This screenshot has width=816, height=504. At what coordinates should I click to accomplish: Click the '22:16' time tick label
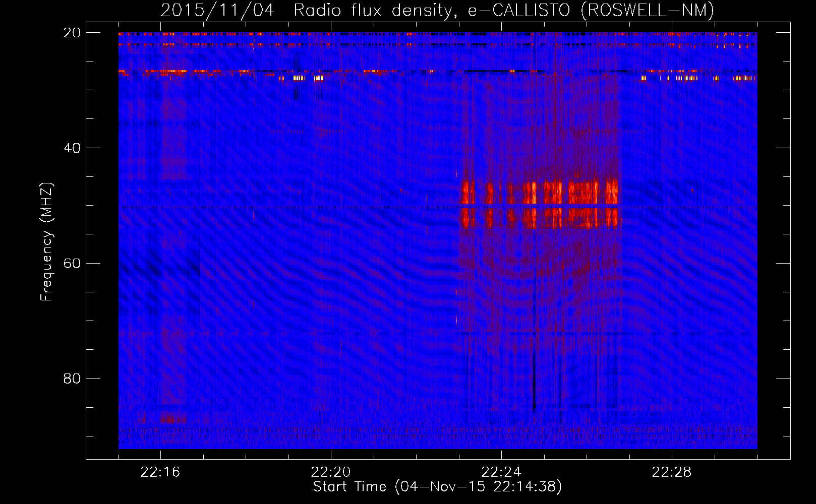click(160, 472)
